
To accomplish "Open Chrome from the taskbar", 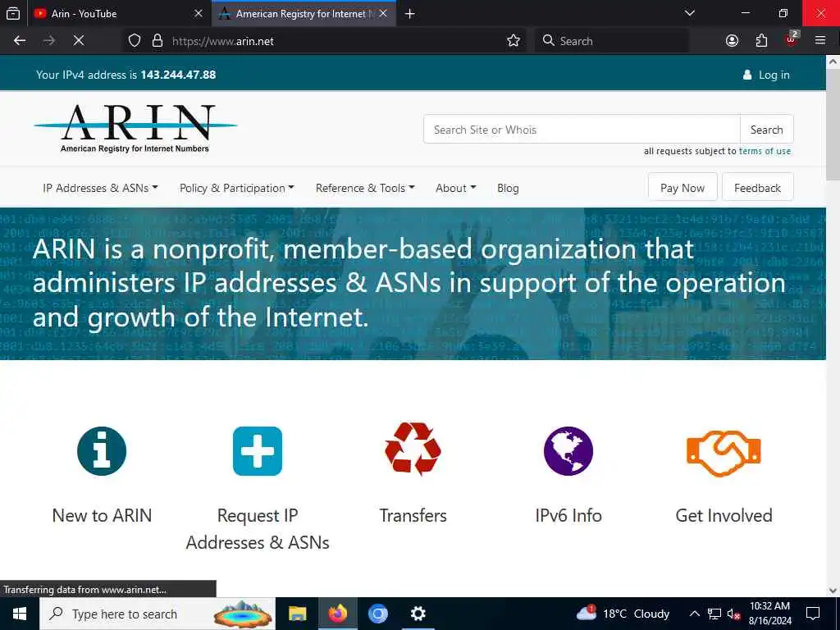I will pyautogui.click(x=377, y=614).
